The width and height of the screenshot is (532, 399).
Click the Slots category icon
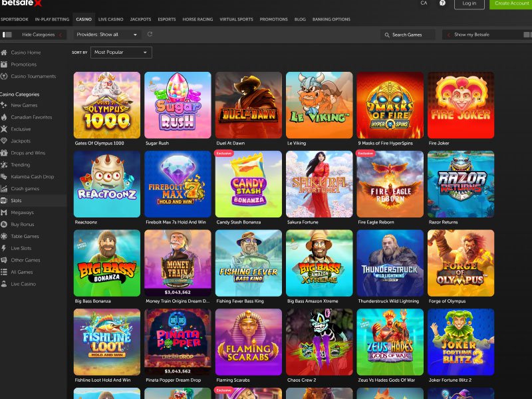[x=4, y=201]
